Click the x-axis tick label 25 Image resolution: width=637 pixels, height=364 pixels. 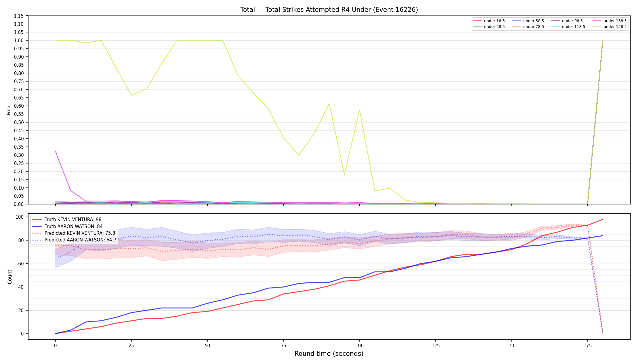coord(131,345)
